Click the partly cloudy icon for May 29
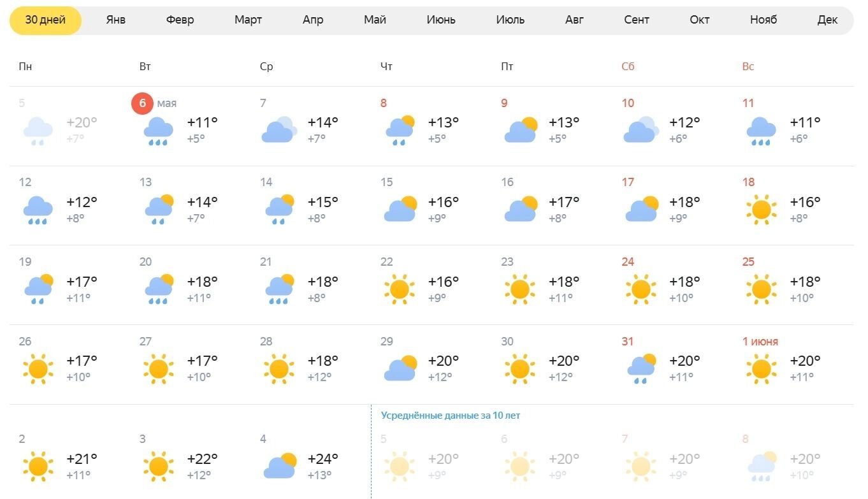 pos(400,368)
